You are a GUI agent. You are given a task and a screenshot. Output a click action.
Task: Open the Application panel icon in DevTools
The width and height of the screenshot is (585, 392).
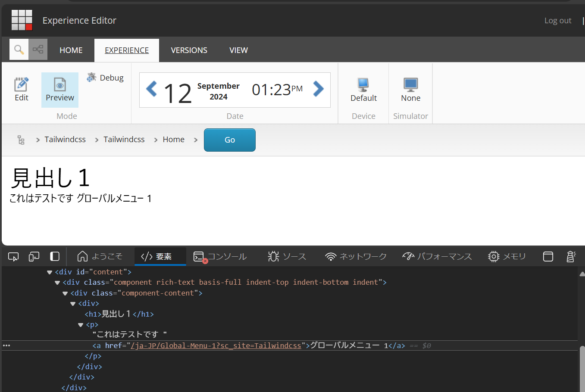pos(548,257)
